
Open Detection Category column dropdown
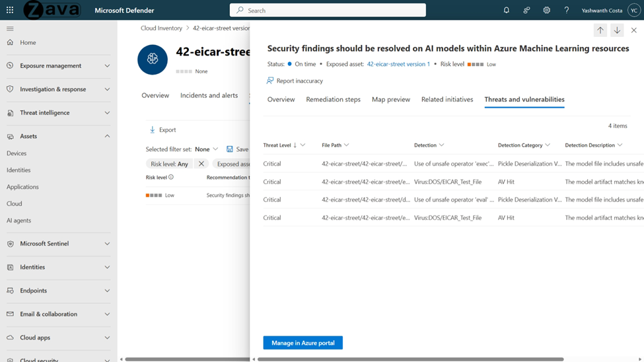[548, 145]
